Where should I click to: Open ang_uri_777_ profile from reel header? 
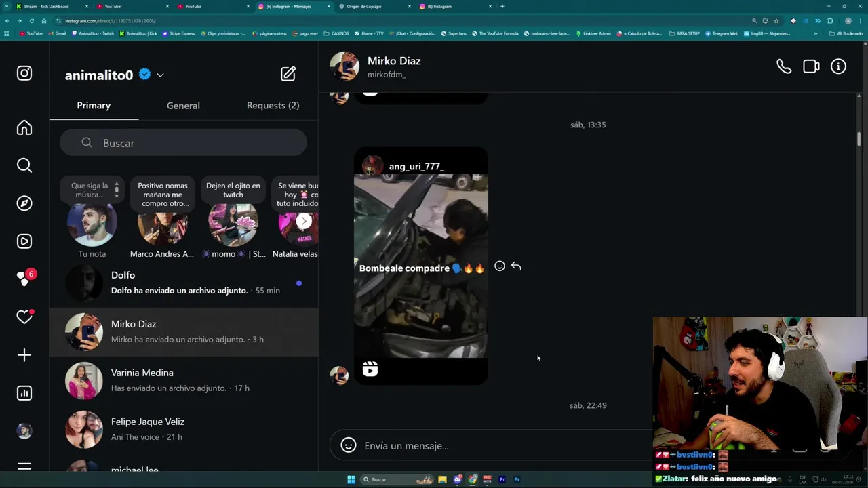416,166
